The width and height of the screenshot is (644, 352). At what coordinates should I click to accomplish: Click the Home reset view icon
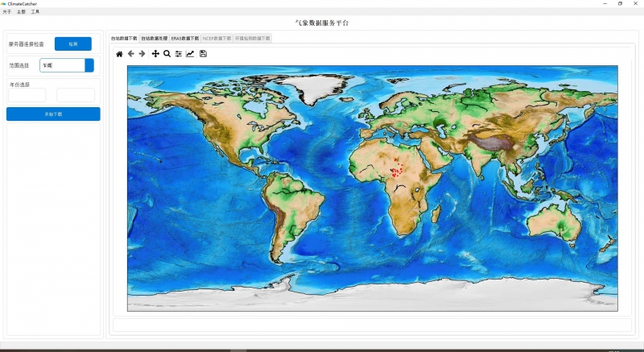pyautogui.click(x=120, y=54)
